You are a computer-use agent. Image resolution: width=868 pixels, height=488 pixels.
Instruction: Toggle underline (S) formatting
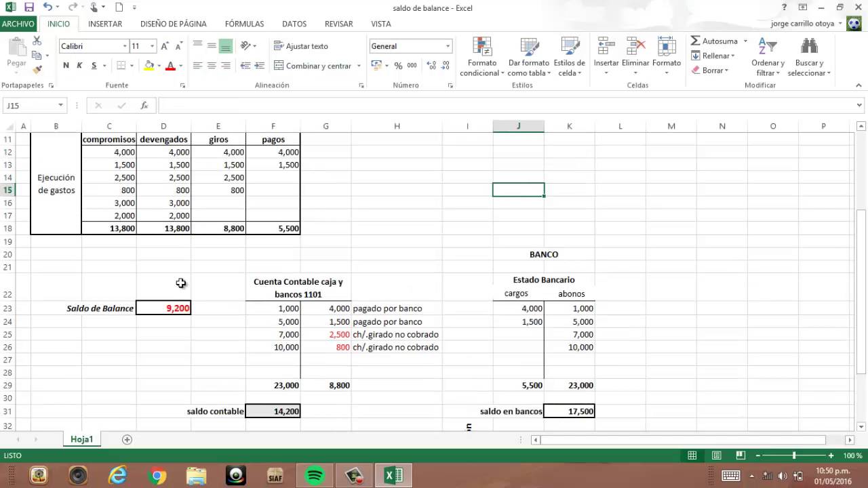point(94,66)
